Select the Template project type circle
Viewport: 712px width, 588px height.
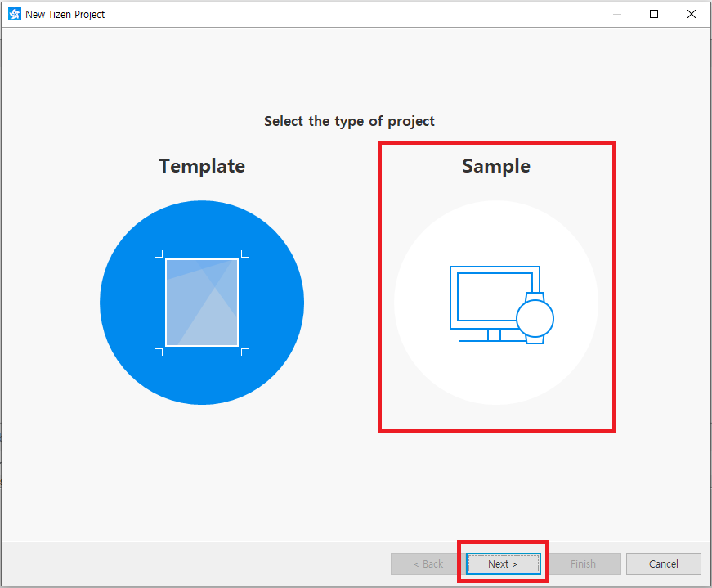[x=202, y=303]
